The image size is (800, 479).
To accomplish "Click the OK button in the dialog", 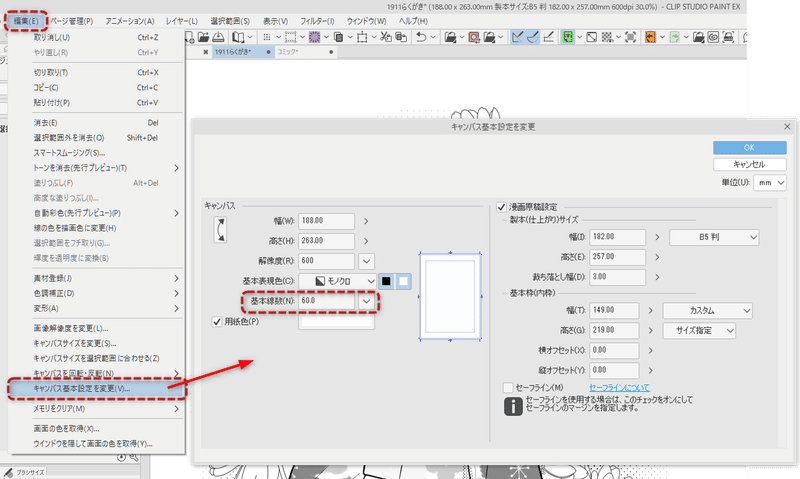I will [x=749, y=147].
